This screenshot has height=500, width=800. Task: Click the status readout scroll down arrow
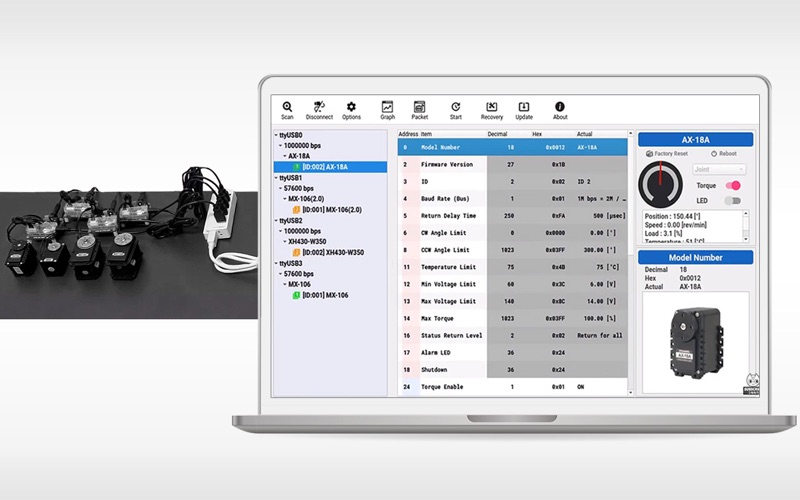point(746,239)
